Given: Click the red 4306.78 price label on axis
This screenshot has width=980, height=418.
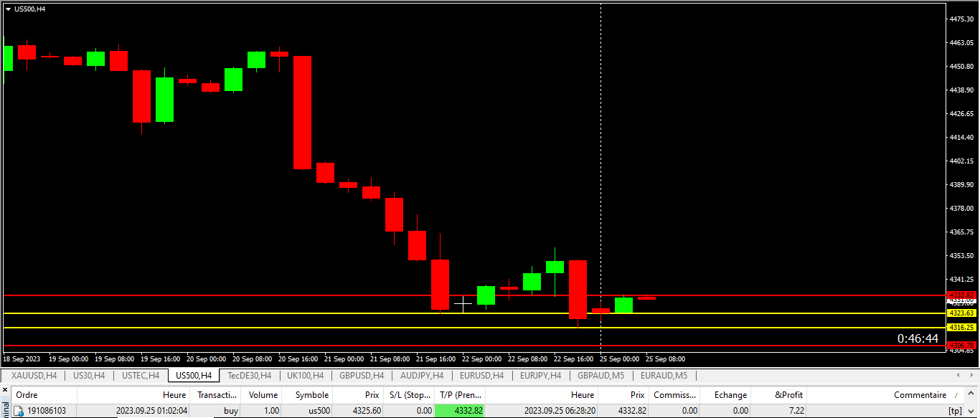Looking at the screenshot, I should pyautogui.click(x=961, y=346).
